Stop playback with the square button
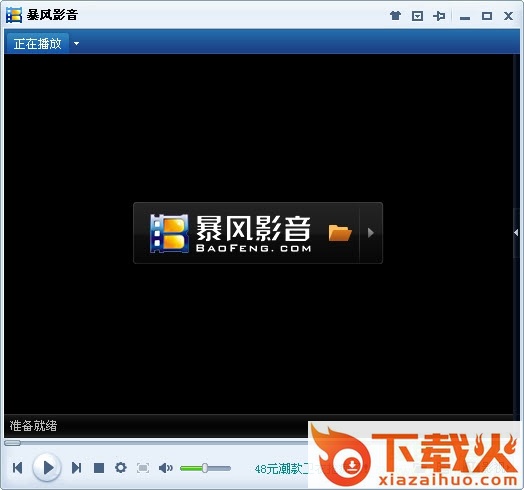This screenshot has width=524, height=490. click(x=99, y=468)
